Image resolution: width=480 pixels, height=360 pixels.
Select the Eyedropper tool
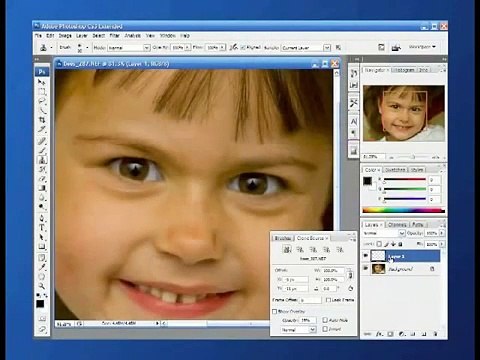[x=42, y=267]
